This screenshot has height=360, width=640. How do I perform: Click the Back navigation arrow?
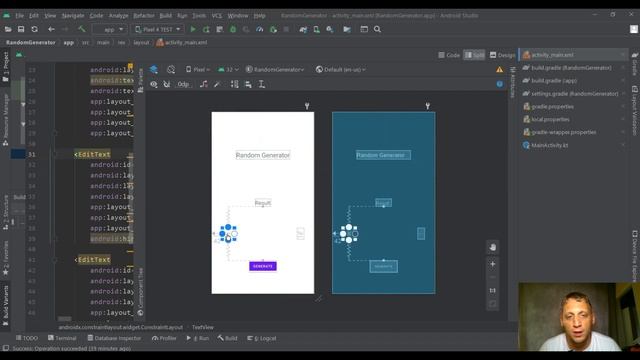[x=51, y=29]
